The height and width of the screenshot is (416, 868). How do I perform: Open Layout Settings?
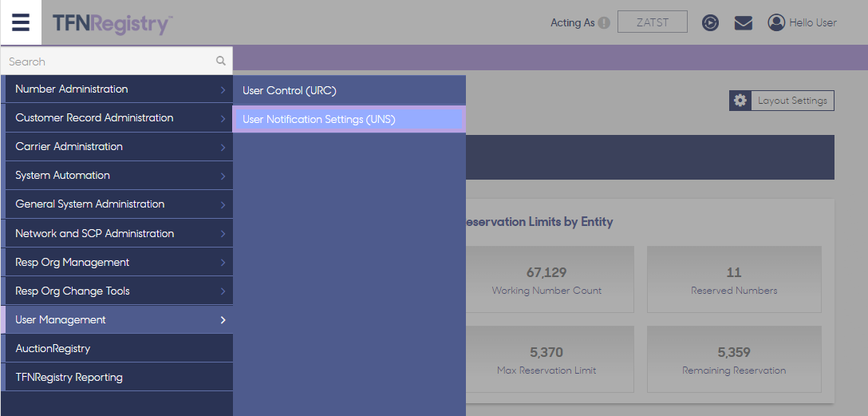[782, 101]
